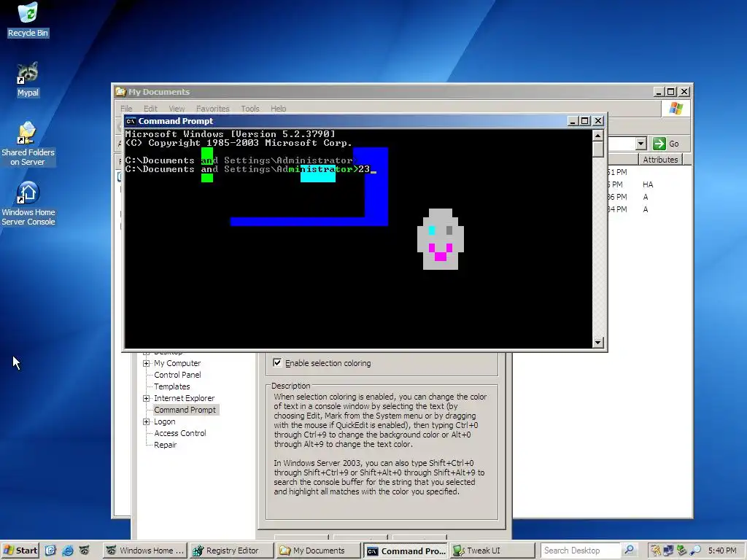Image resolution: width=747 pixels, height=560 pixels.
Task: Select Command Prompt in Tweak UI tree
Action: (x=185, y=410)
